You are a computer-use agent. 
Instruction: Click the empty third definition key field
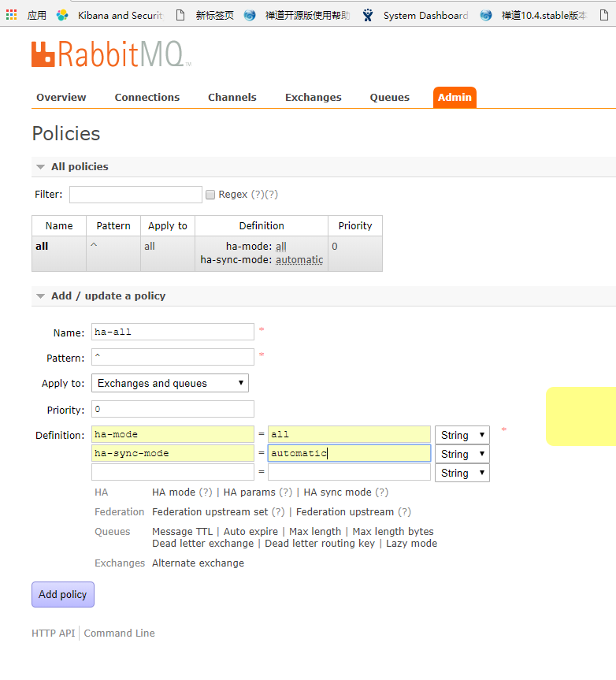tap(173, 472)
